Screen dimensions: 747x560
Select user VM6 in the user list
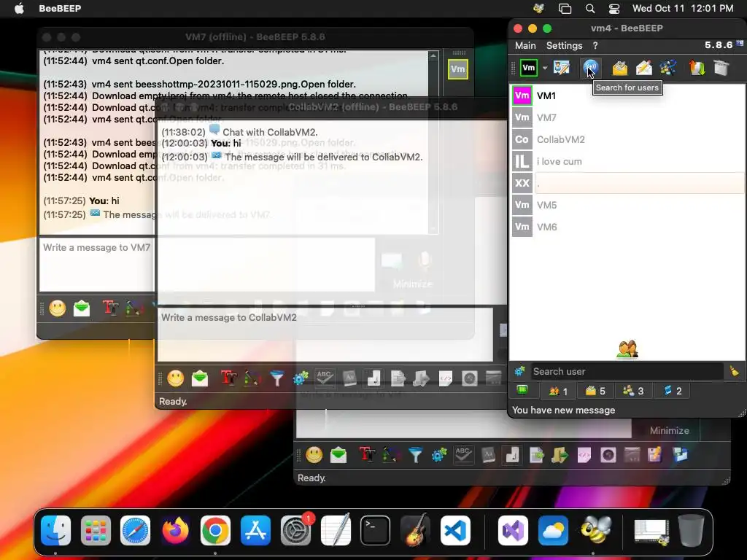(627, 227)
